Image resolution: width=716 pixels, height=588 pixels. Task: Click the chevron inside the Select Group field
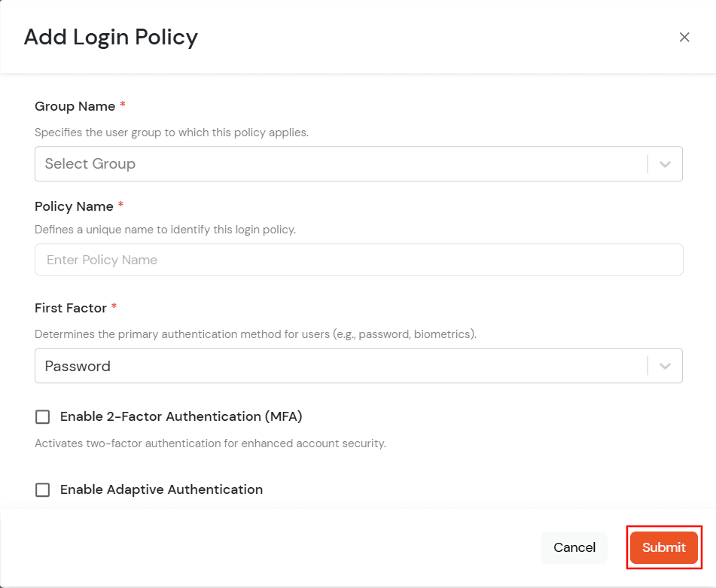(665, 163)
